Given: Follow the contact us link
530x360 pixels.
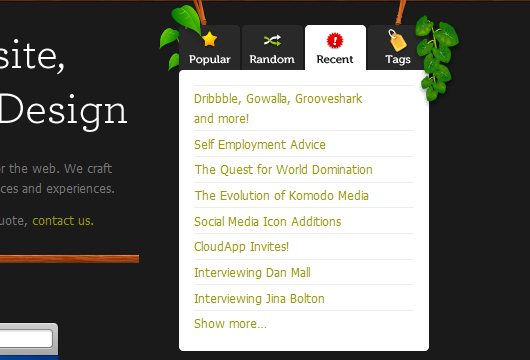Looking at the screenshot, I should pos(63,221).
